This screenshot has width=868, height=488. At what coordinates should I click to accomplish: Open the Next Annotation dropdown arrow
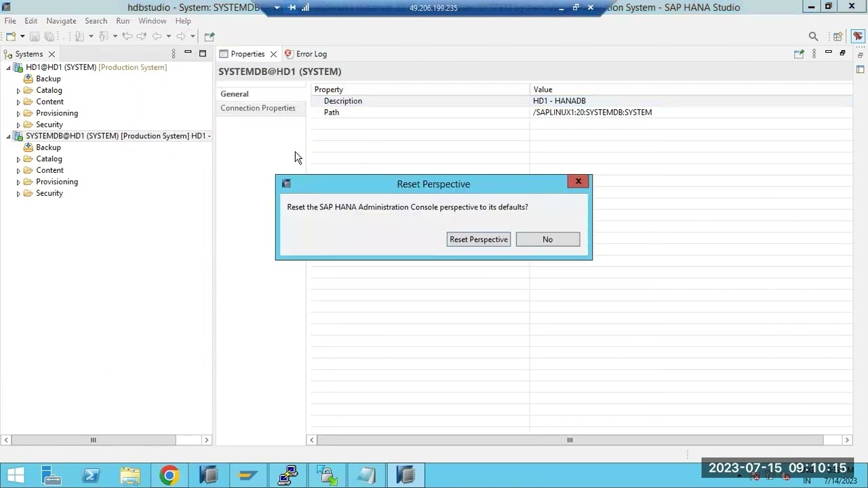90,37
